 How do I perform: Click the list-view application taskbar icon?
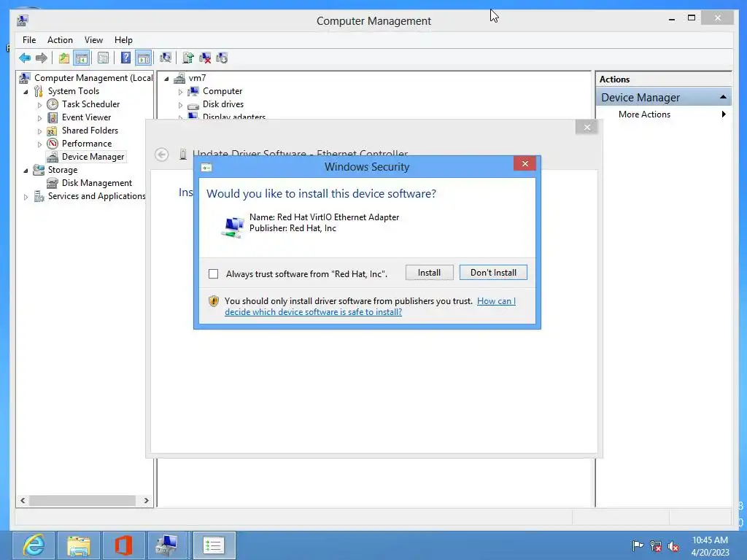[214, 545]
